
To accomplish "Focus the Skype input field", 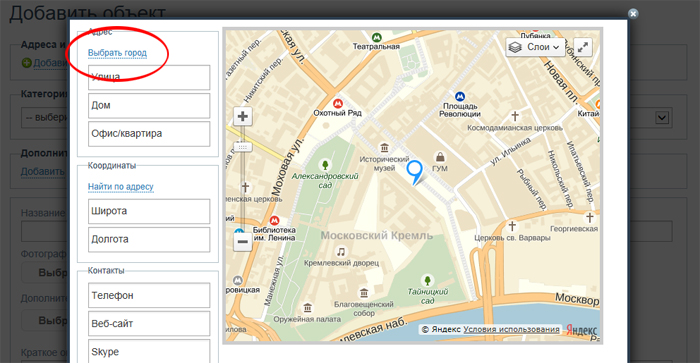I will (149, 351).
